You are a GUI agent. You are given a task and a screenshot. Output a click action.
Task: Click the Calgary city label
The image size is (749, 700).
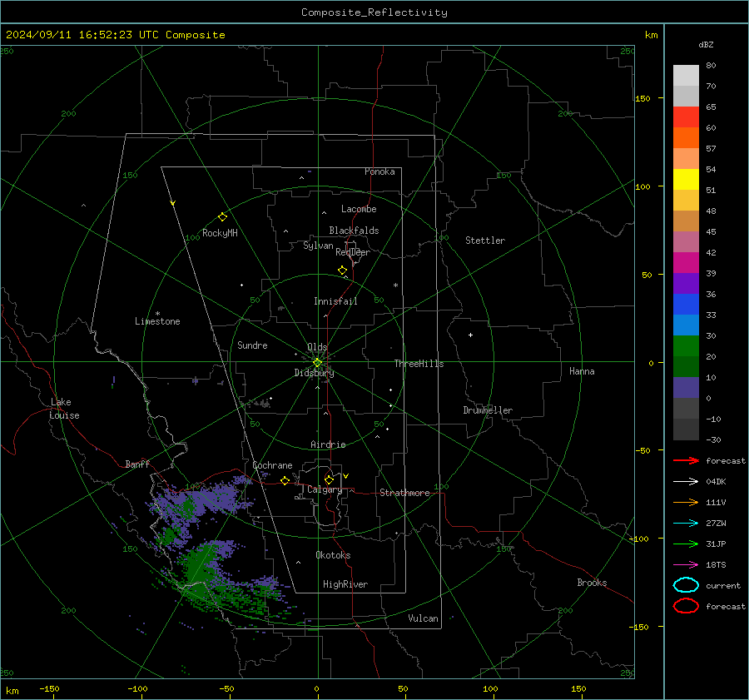[x=325, y=489]
